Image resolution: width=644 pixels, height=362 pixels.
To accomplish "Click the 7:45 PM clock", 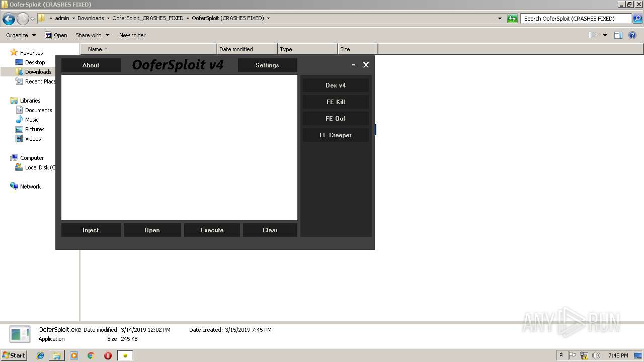I will [618, 355].
